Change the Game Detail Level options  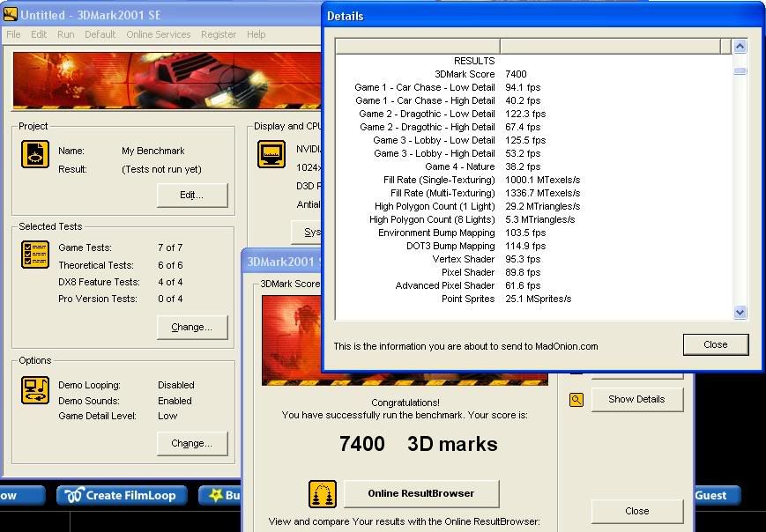point(192,443)
